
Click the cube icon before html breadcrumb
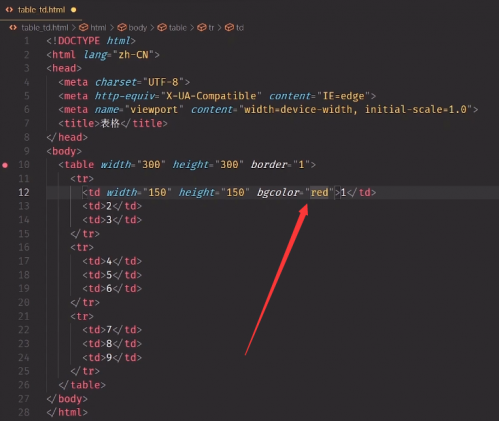84,28
